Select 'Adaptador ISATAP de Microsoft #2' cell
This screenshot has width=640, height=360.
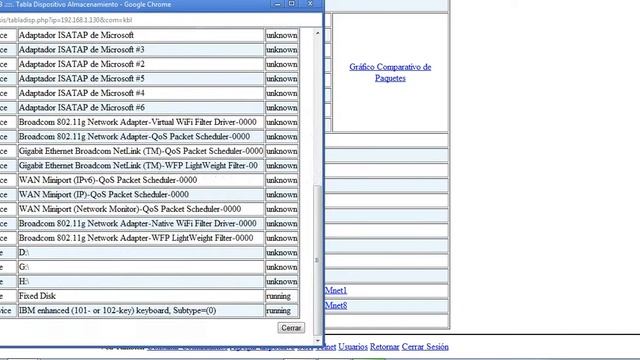click(x=141, y=64)
